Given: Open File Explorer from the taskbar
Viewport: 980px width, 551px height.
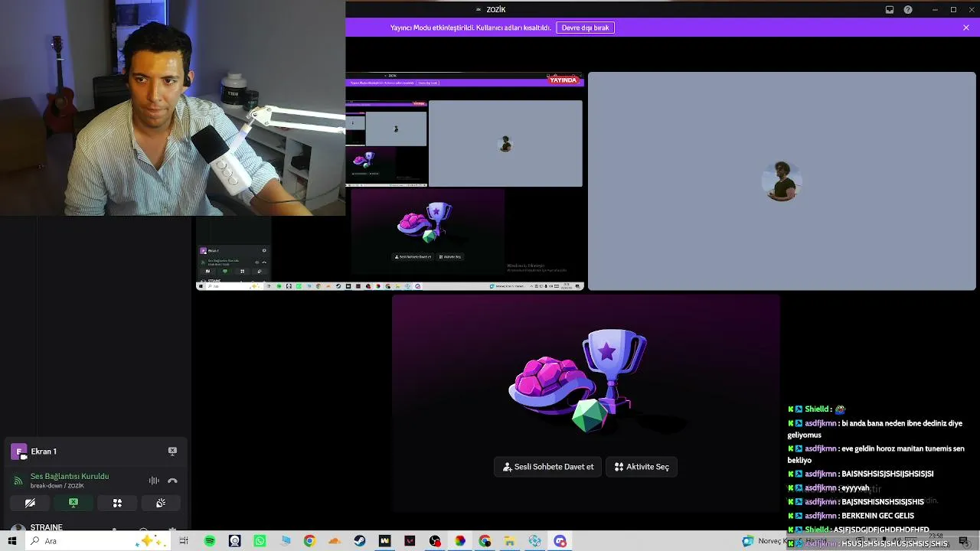Looking at the screenshot, I should 509,541.
